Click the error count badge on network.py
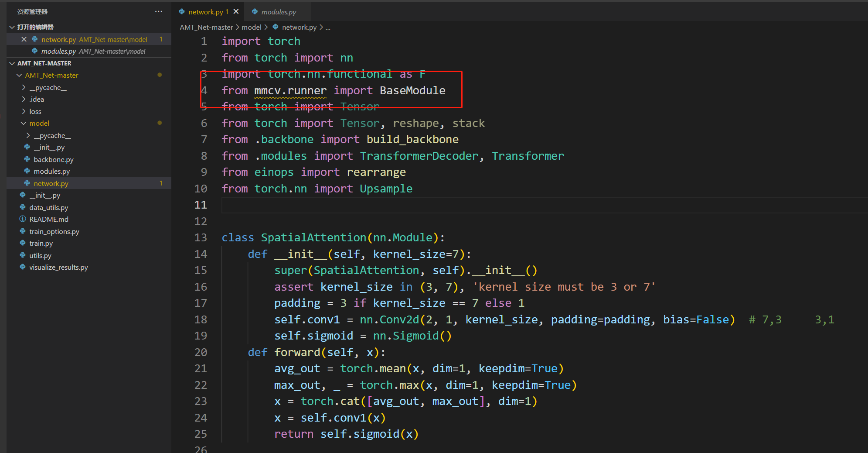 [227, 12]
